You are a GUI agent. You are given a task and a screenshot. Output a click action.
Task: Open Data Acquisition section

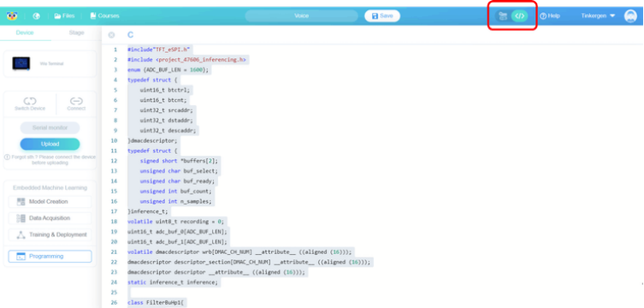pos(50,218)
